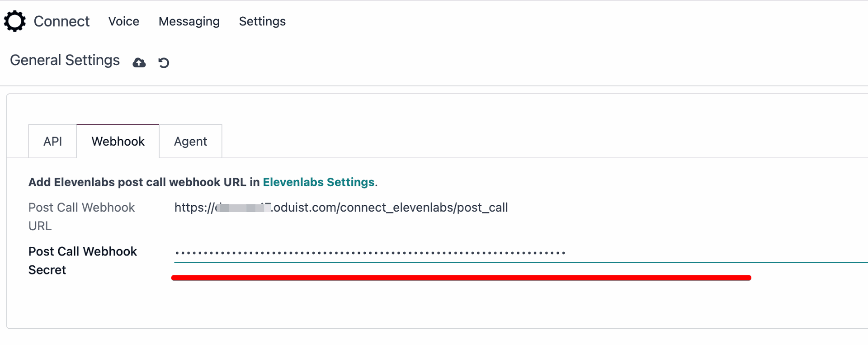Switch to the Agent tab

coord(190,141)
